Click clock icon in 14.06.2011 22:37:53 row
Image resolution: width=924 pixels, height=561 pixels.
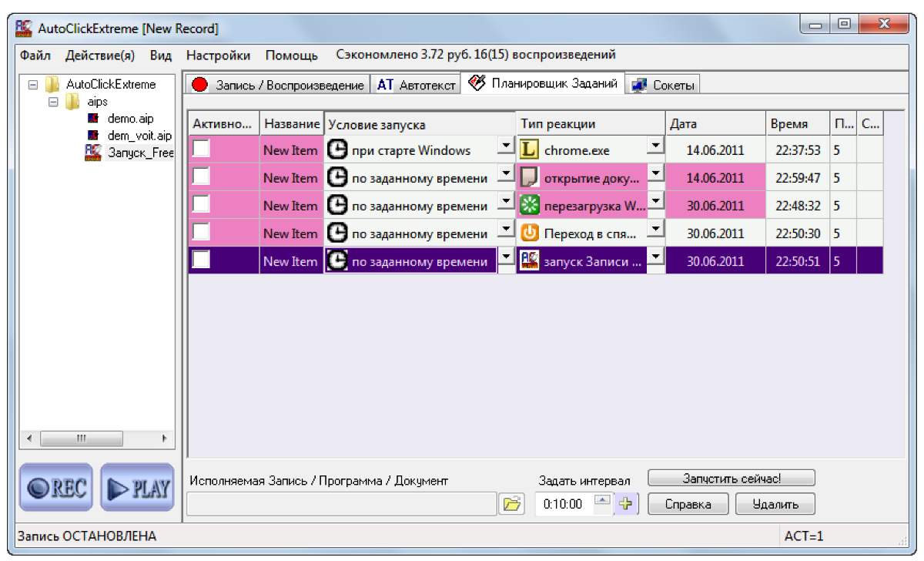click(337, 150)
